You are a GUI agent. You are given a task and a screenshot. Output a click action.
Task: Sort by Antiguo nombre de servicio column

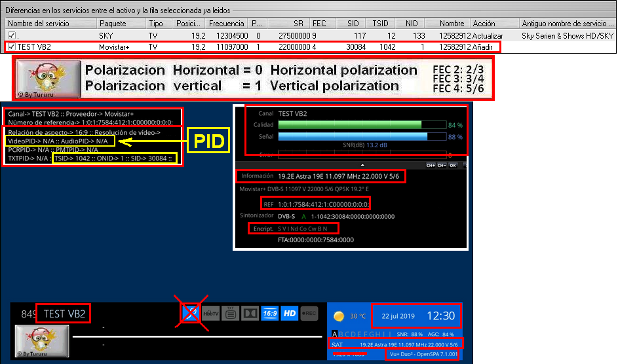pyautogui.click(x=567, y=24)
